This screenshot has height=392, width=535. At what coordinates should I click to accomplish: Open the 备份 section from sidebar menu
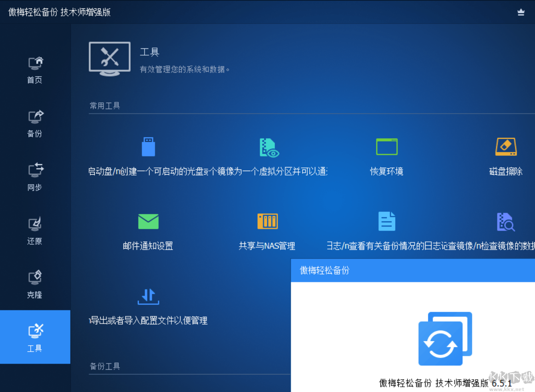(35, 124)
